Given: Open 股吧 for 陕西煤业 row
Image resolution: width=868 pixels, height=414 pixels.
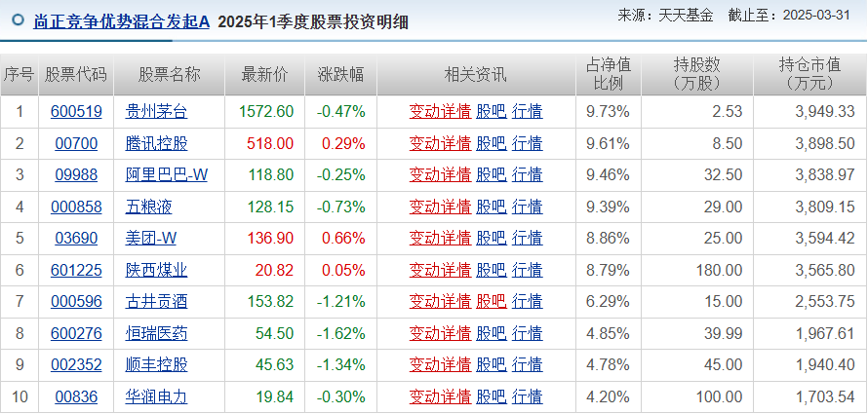Looking at the screenshot, I should click(492, 270).
